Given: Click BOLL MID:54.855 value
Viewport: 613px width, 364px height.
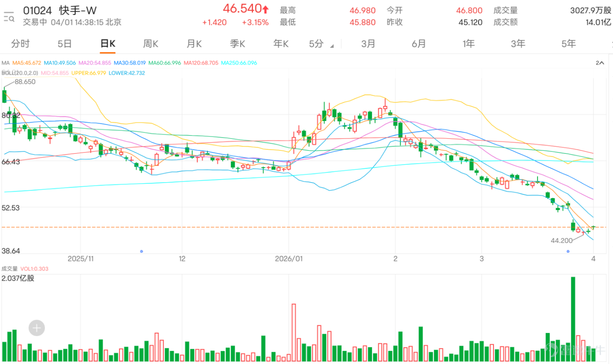Looking at the screenshot, I should [x=55, y=73].
